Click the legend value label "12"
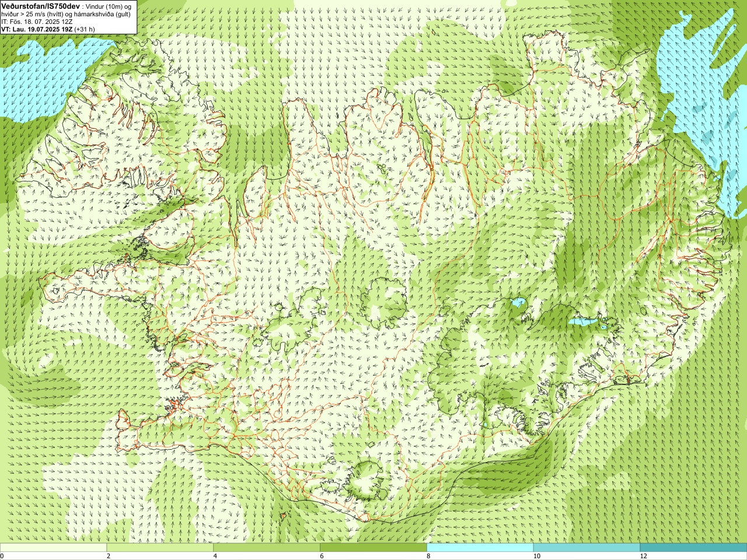 click(x=643, y=556)
